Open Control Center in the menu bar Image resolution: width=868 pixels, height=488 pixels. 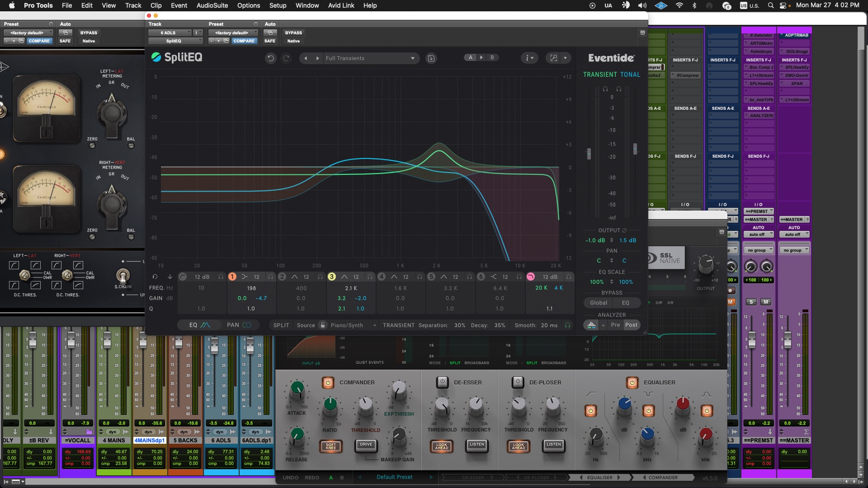point(783,5)
